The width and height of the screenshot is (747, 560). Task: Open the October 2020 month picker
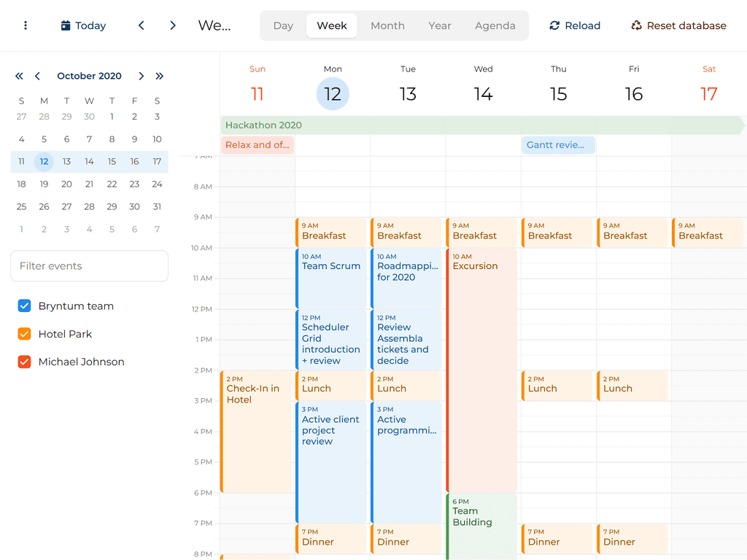[x=89, y=76]
